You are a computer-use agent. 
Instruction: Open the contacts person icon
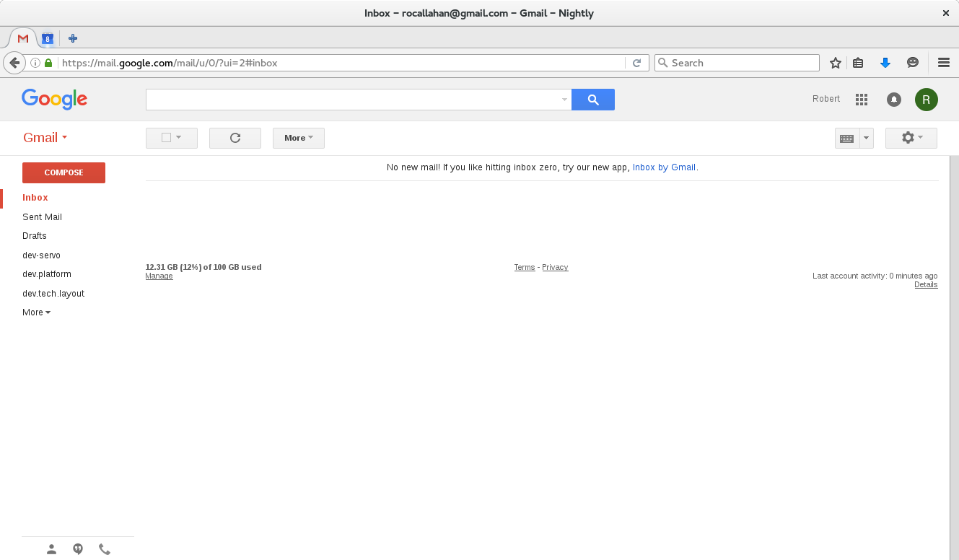[51, 549]
